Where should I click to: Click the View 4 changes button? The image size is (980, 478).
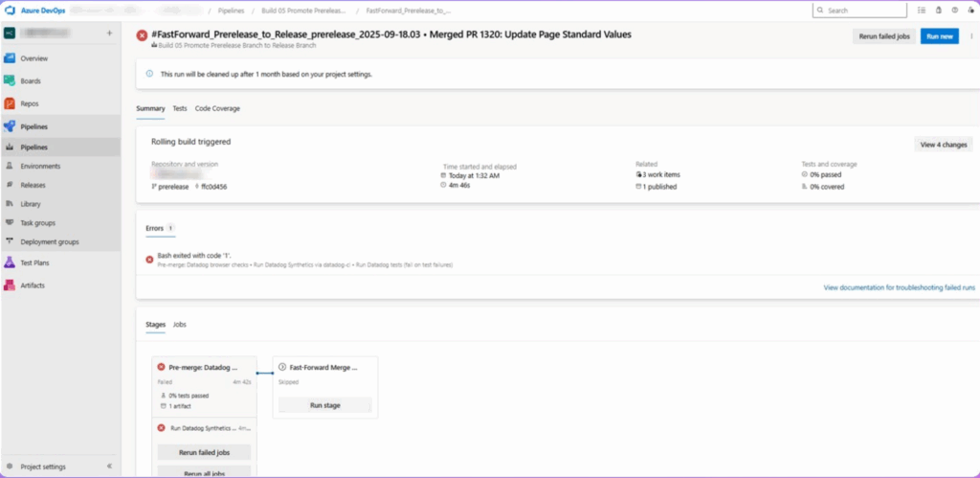click(943, 145)
